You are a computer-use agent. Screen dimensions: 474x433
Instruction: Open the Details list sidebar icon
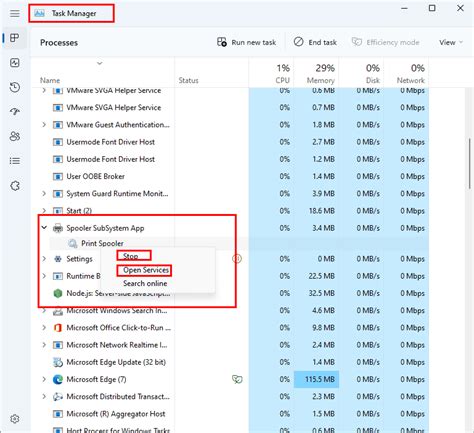click(15, 161)
